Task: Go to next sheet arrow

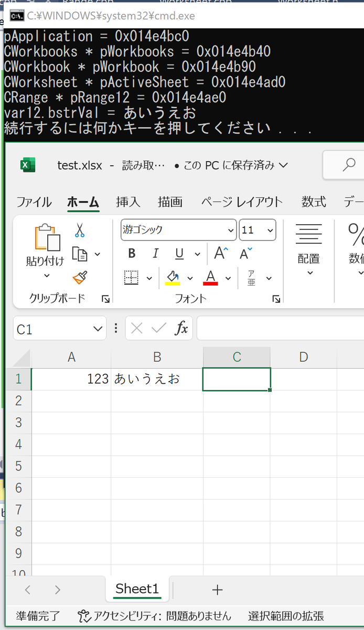Action: 58,590
